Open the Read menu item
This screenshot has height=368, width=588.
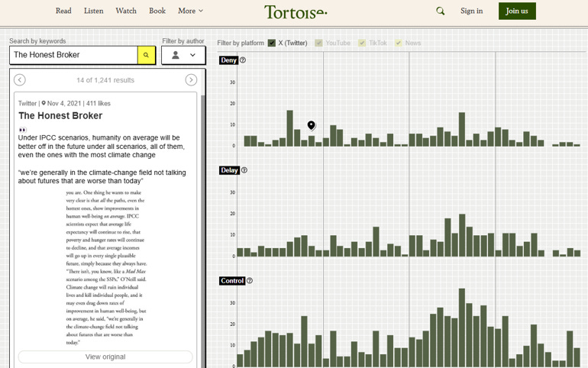point(63,11)
